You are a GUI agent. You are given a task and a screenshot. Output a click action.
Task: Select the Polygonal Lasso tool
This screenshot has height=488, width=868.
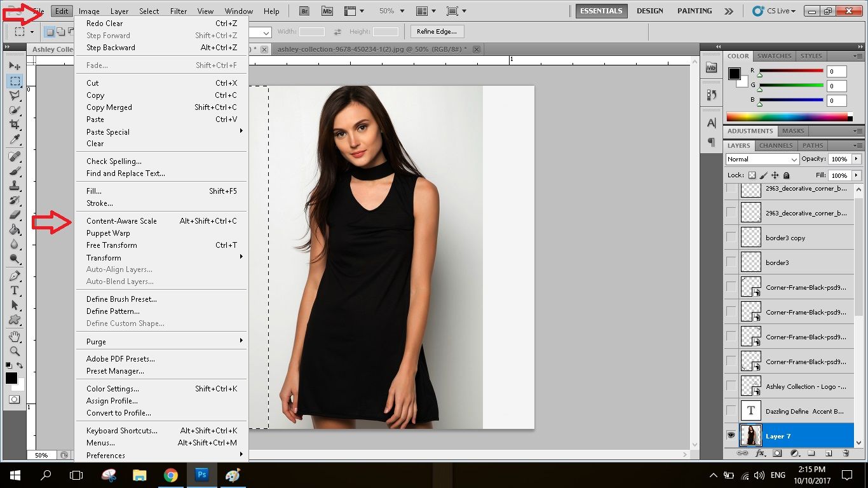[15, 95]
